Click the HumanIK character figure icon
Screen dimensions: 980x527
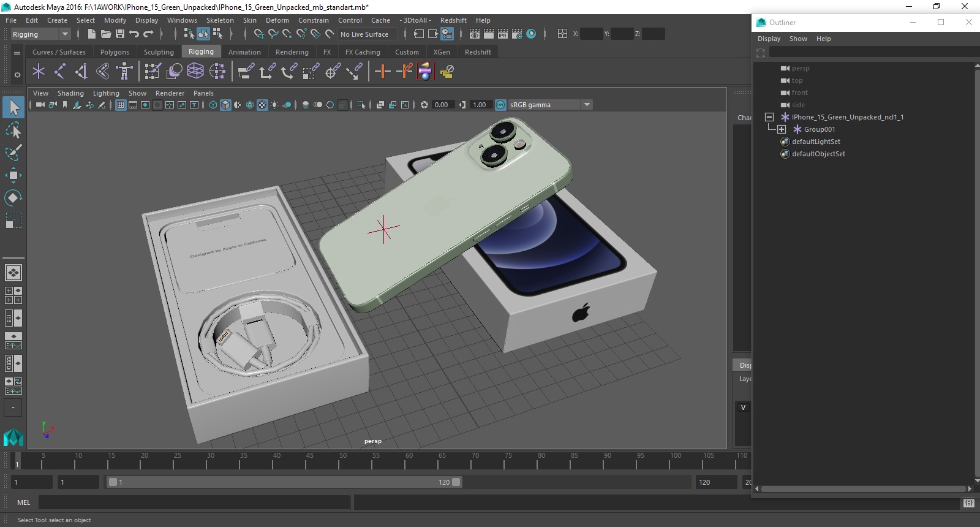pos(124,72)
